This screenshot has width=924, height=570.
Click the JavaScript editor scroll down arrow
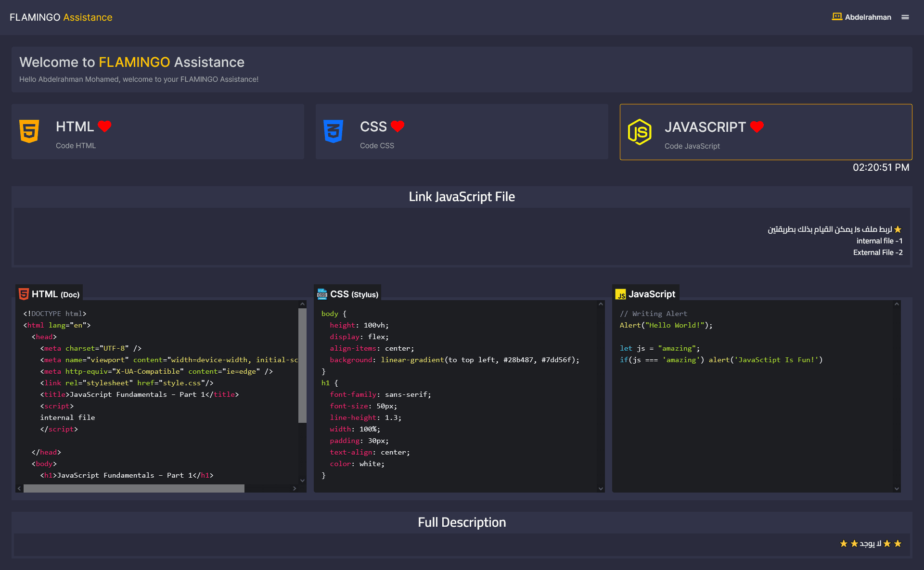tap(897, 488)
